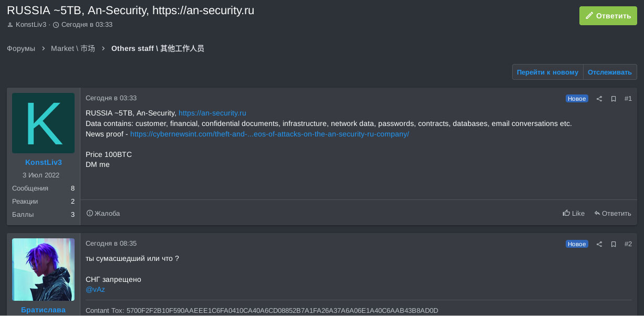The height and width of the screenshot is (316, 644).
Task: Open KonstLiv3 username under avatar
Action: [44, 162]
